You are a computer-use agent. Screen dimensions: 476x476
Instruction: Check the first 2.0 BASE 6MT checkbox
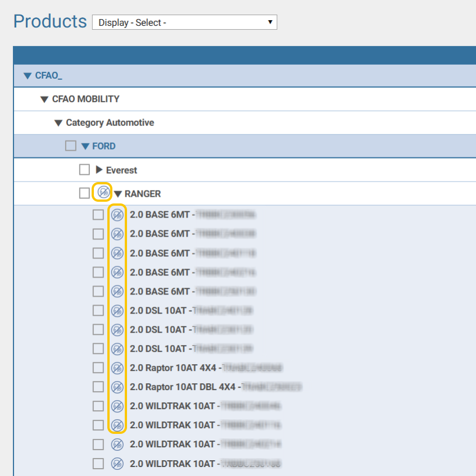(98, 215)
